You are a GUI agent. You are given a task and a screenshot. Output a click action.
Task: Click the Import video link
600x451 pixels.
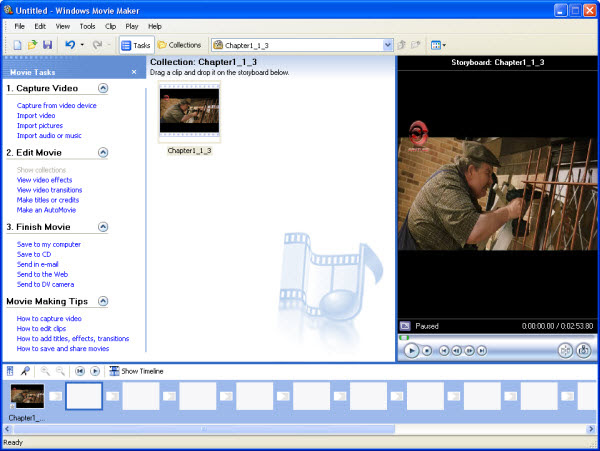(x=36, y=116)
